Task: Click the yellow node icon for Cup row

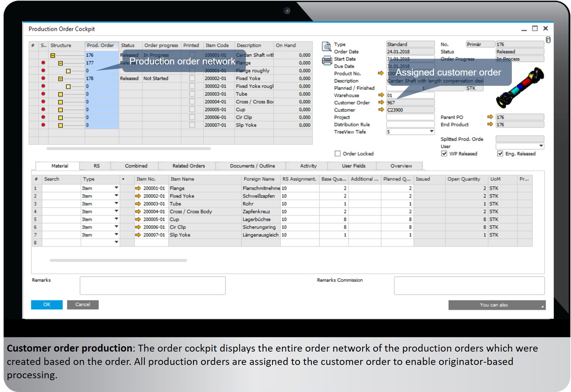Action: (60, 110)
